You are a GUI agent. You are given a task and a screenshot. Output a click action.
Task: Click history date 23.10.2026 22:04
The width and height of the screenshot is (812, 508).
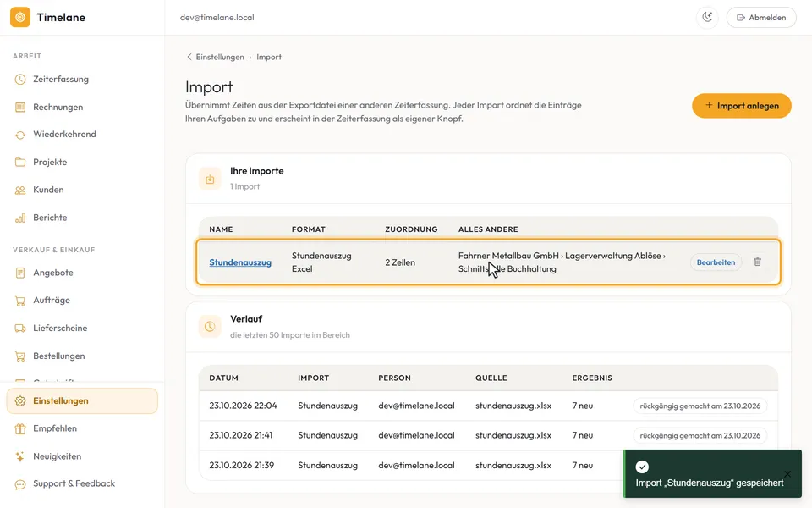243,406
